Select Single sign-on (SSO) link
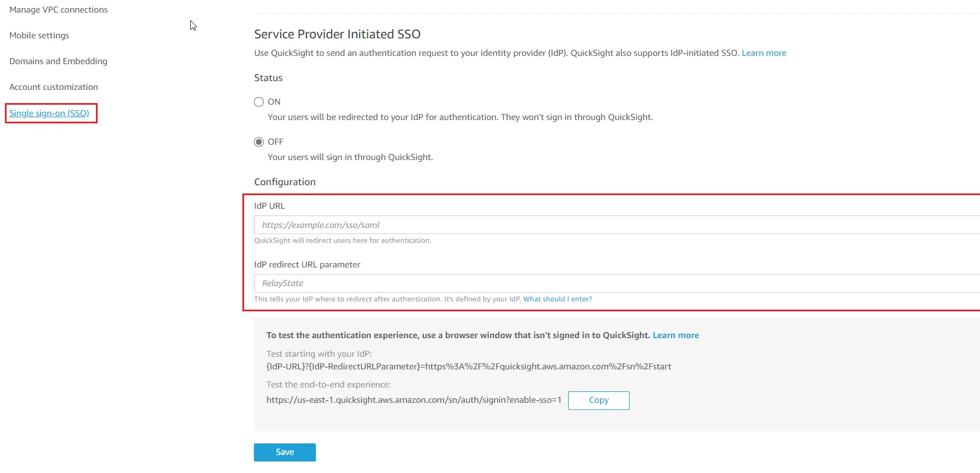The width and height of the screenshot is (980, 473). point(49,113)
